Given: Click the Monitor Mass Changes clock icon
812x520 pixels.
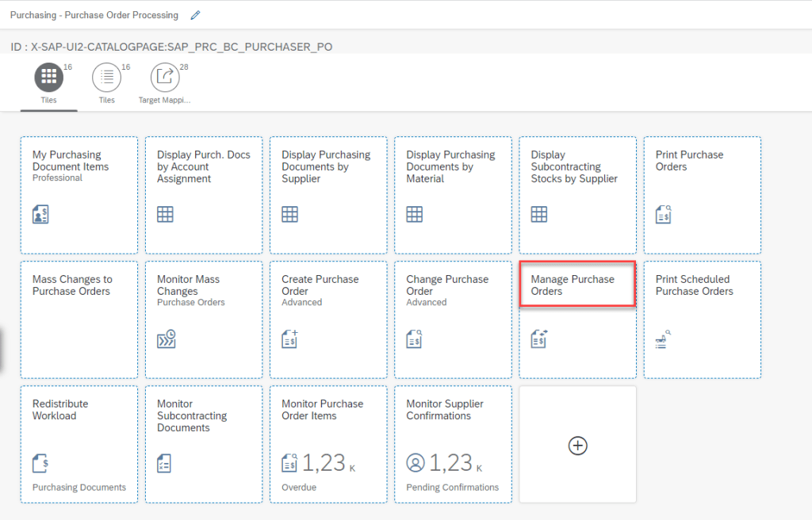Looking at the screenshot, I should (166, 338).
